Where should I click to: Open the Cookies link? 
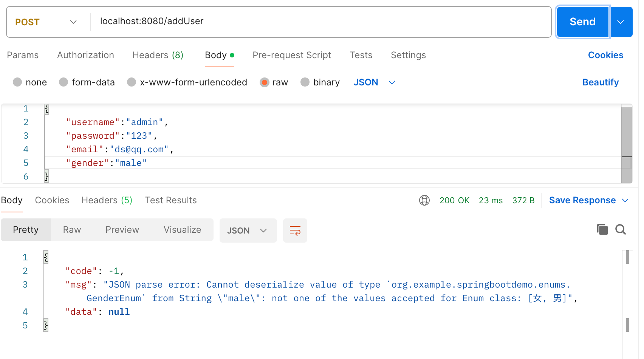pyautogui.click(x=605, y=55)
